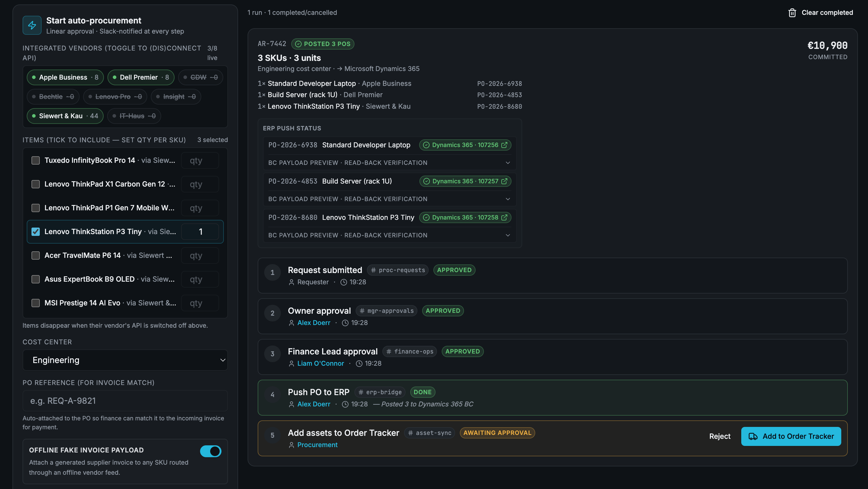Click the check icon in POSTED 3 POS badge
The height and width of the screenshot is (489, 868).
pyautogui.click(x=298, y=44)
